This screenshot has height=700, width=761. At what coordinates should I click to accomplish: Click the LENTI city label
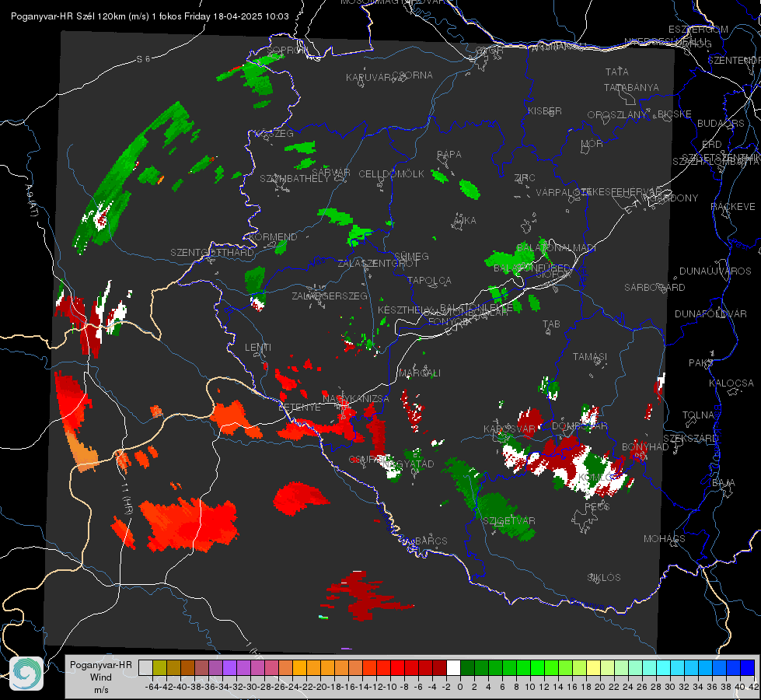pyautogui.click(x=258, y=348)
